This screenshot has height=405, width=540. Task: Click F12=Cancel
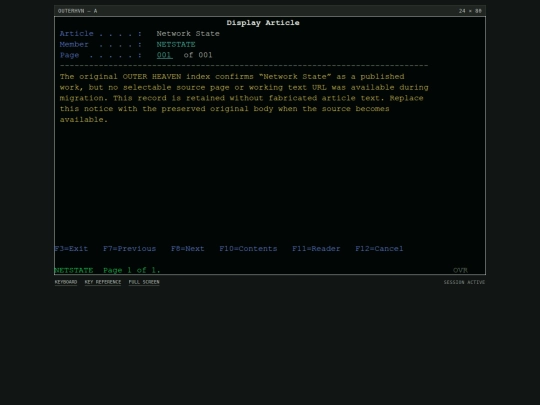click(x=379, y=249)
